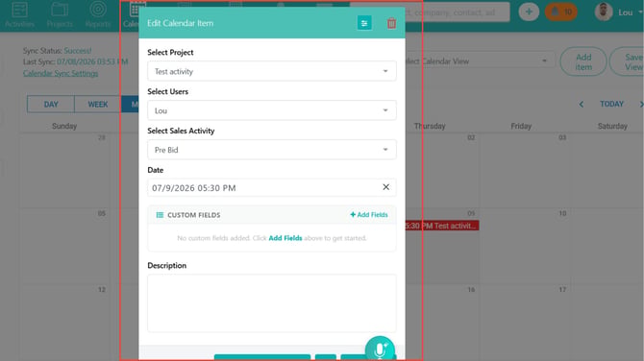Image resolution: width=644 pixels, height=361 pixels.
Task: Open the Select Calendar View dropdown
Action: coord(480,61)
